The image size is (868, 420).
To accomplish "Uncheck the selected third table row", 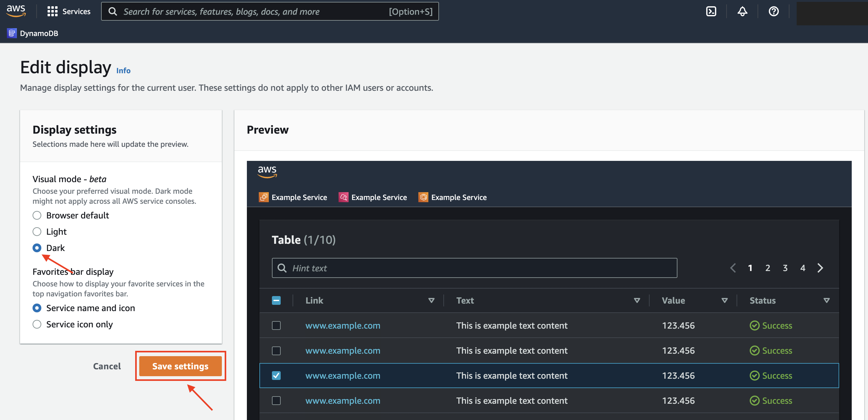I will (x=276, y=376).
